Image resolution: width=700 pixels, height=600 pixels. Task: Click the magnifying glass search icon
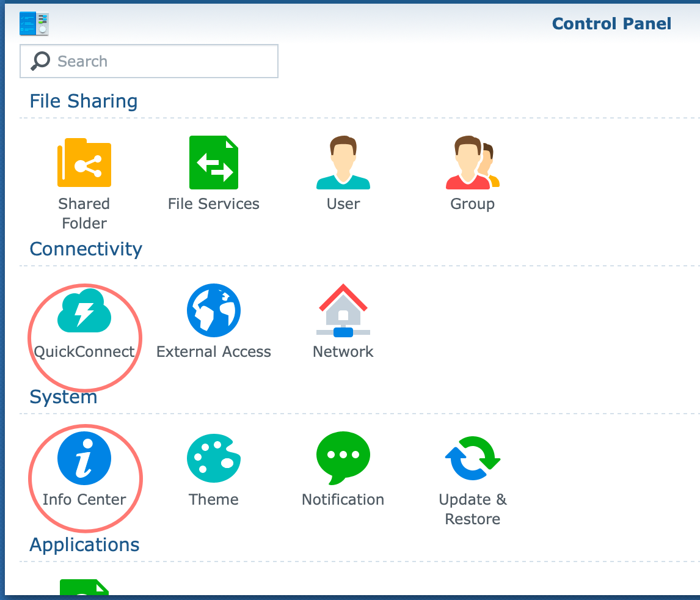(40, 61)
